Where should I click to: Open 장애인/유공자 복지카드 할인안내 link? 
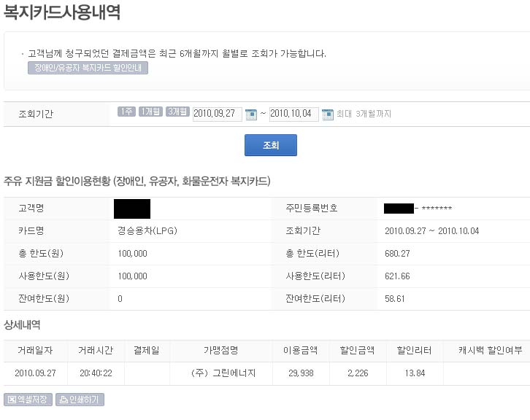88,68
